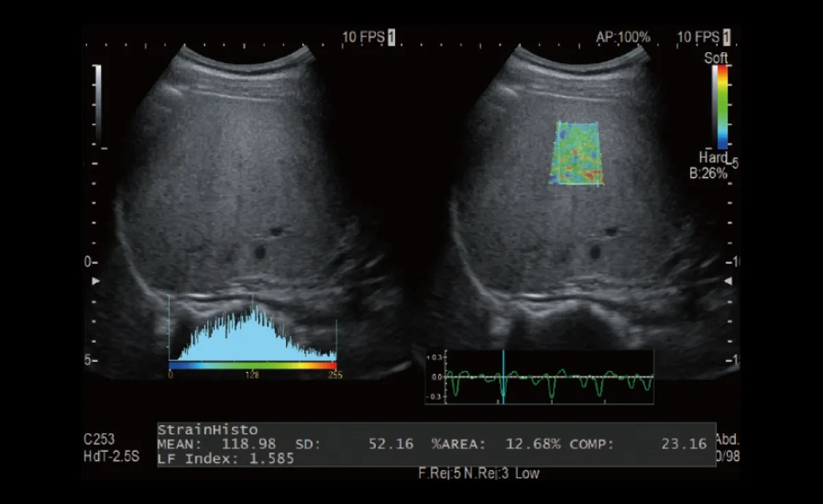
Task: Click the '%AREA: 12.68%' value
Action: (496, 444)
